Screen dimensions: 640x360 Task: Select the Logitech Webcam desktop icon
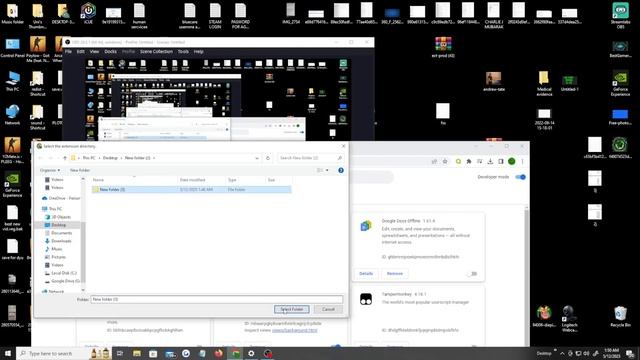[569, 319]
